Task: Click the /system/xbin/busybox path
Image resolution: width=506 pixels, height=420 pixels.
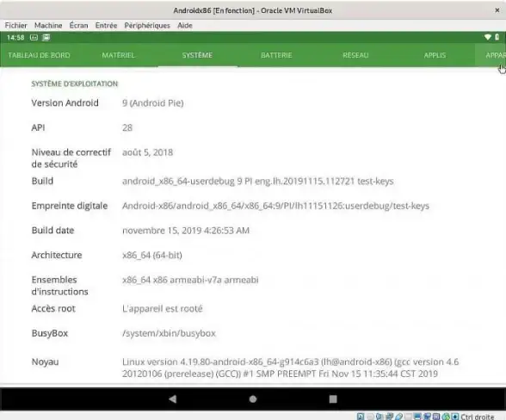Action: 169,333
